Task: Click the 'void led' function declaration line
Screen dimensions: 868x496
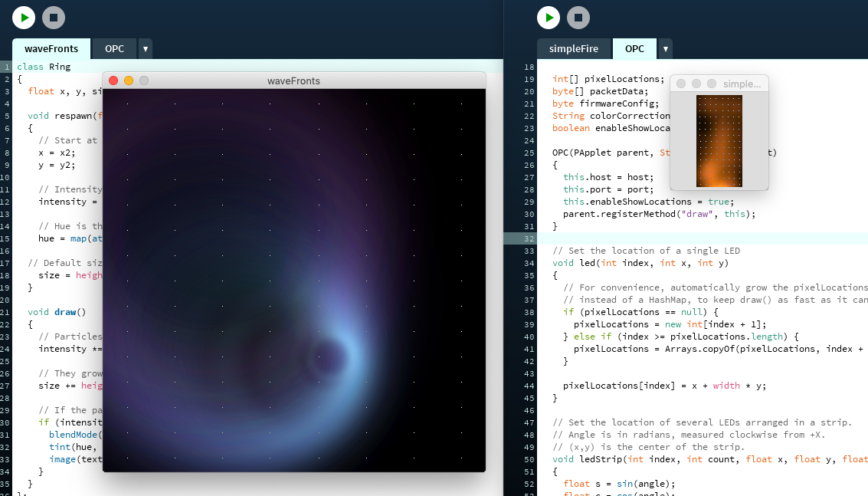Action: [x=640, y=263]
